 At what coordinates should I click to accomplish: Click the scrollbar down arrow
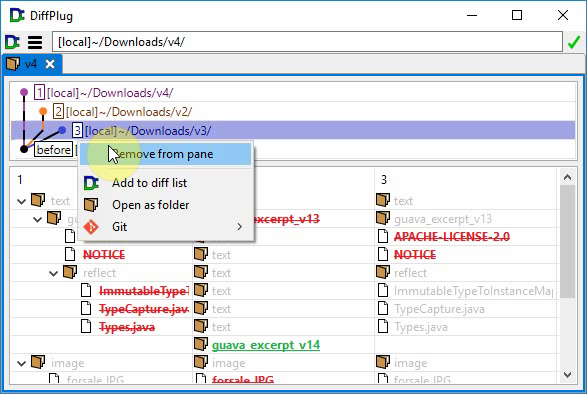[x=568, y=375]
